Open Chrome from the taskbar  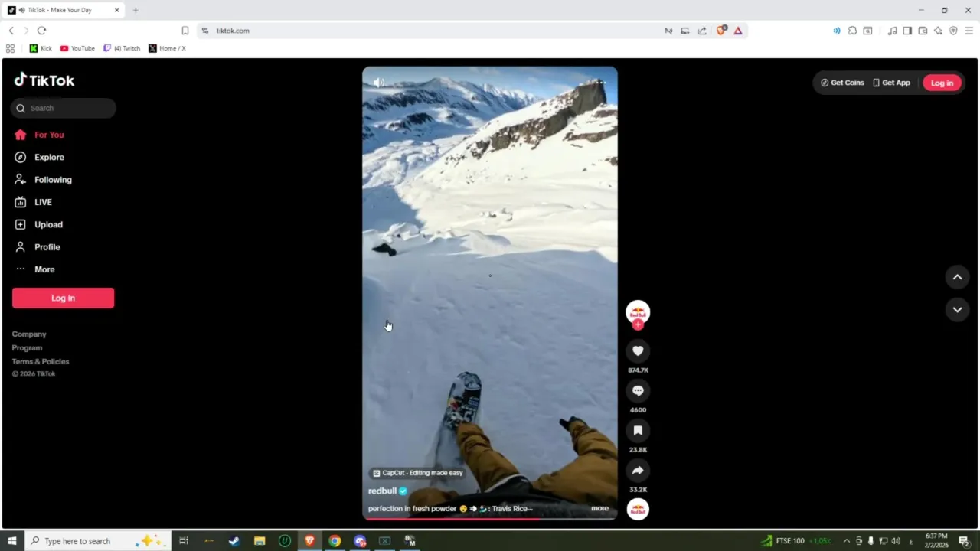[335, 541]
